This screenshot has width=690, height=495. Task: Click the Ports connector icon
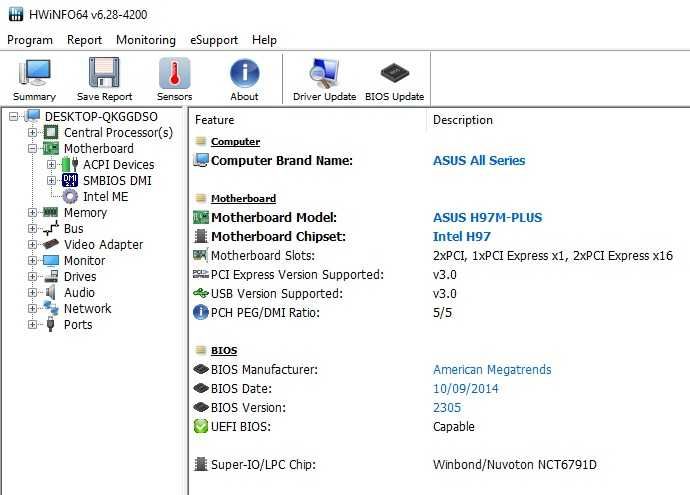click(51, 324)
